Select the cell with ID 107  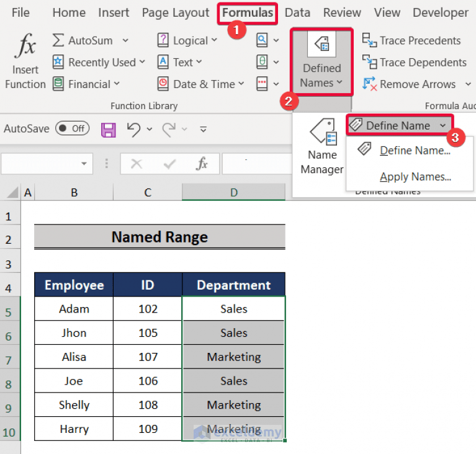pos(148,357)
